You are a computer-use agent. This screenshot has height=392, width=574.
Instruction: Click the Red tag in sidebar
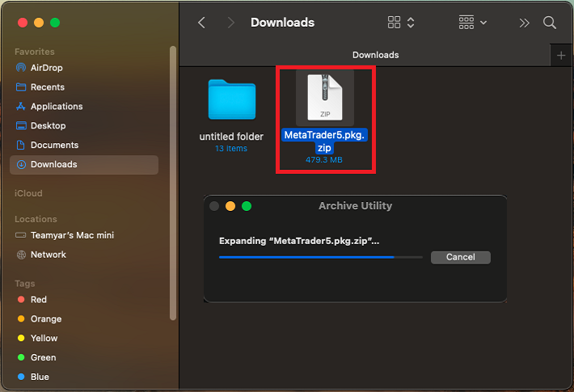[38, 300]
